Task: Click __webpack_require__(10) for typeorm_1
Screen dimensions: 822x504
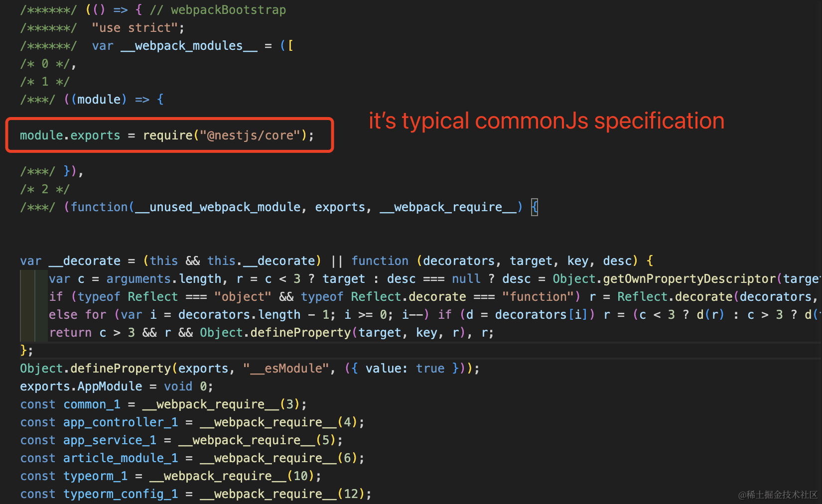Action: [x=232, y=476]
